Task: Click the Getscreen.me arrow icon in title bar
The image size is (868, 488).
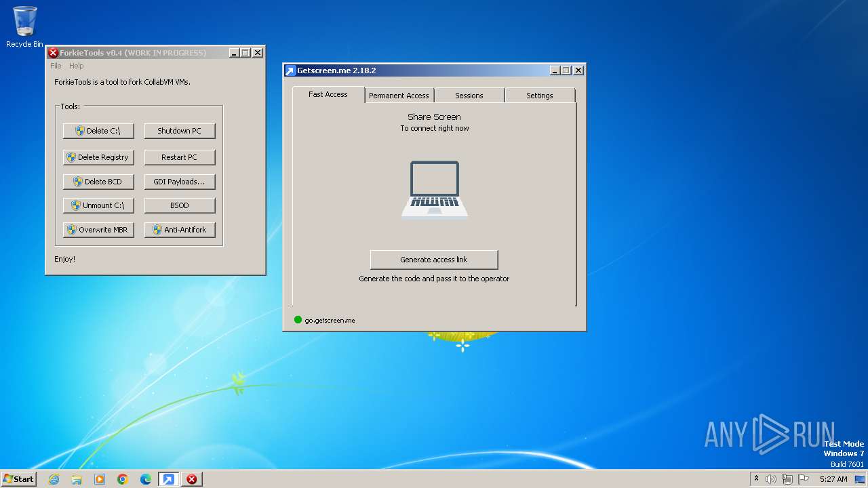Action: click(290, 70)
